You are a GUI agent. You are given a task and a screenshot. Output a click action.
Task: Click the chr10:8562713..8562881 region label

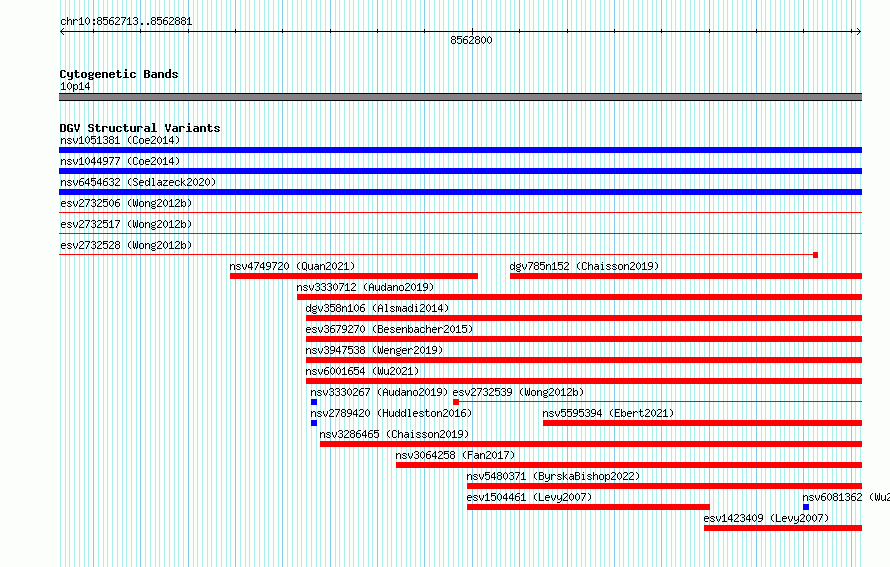pyautogui.click(x=126, y=22)
